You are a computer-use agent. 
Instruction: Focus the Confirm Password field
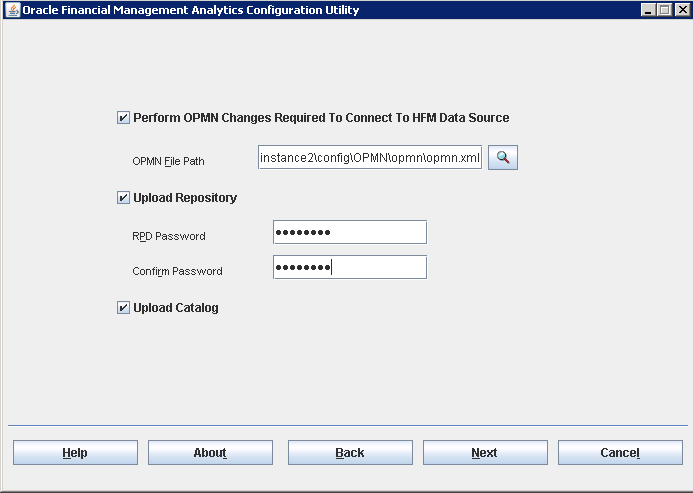[350, 267]
